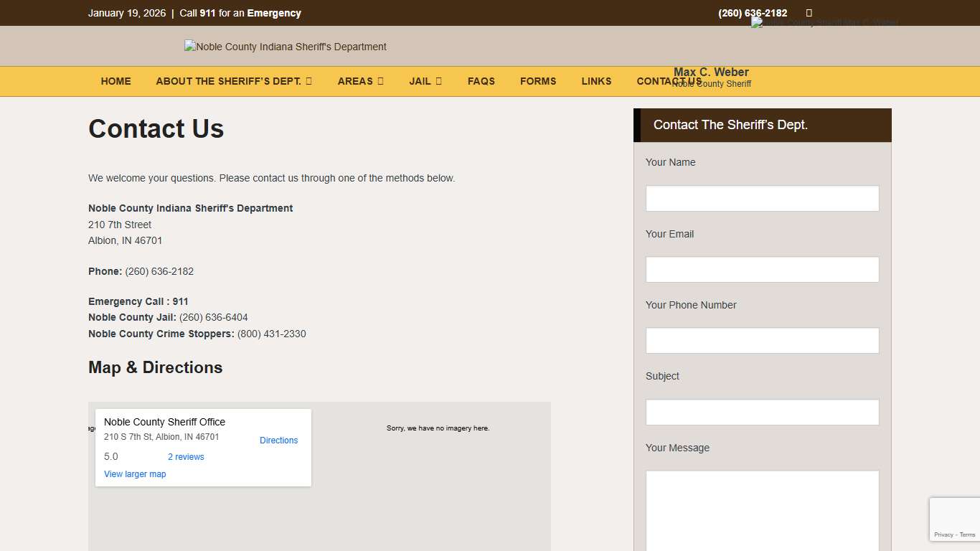The width and height of the screenshot is (980, 551).
Task: Click the Your Name input field
Action: (762, 199)
